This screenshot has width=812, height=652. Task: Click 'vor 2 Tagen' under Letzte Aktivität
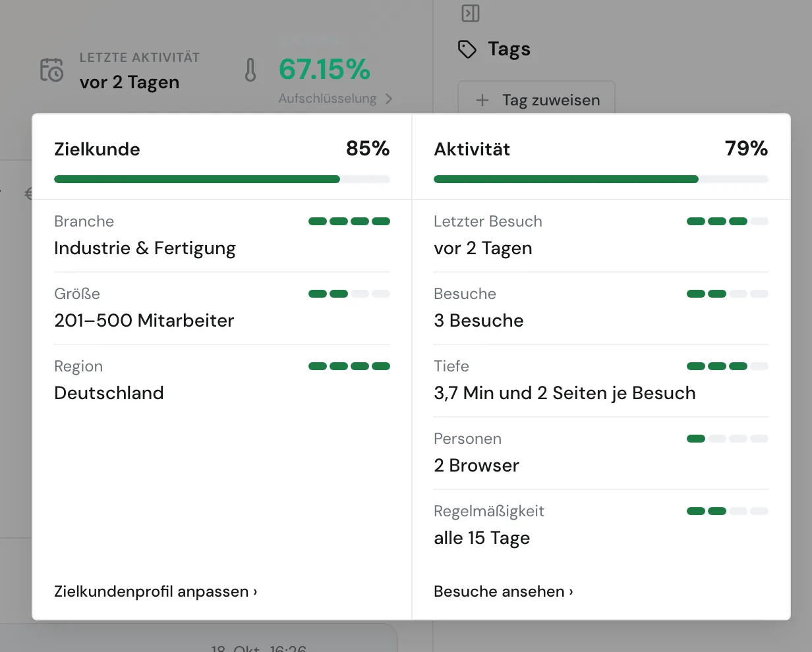129,82
